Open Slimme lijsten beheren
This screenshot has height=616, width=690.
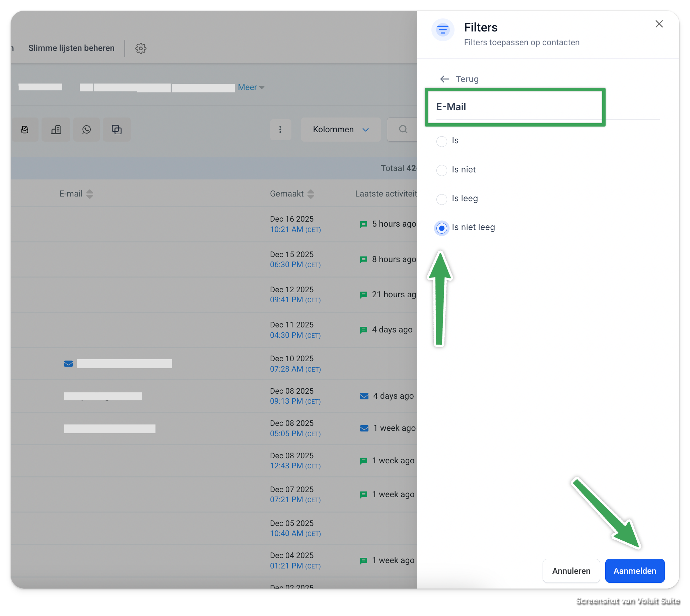(71, 48)
